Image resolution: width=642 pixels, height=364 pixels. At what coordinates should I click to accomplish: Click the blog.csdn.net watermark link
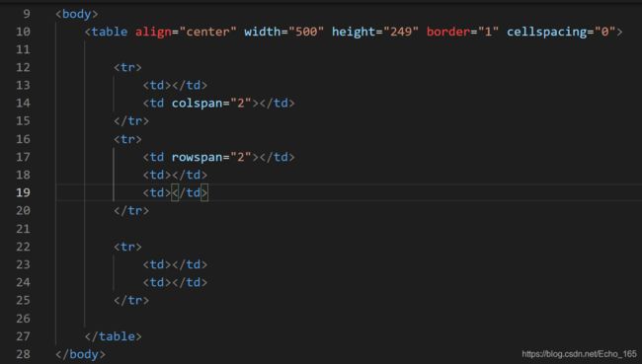coord(579,354)
